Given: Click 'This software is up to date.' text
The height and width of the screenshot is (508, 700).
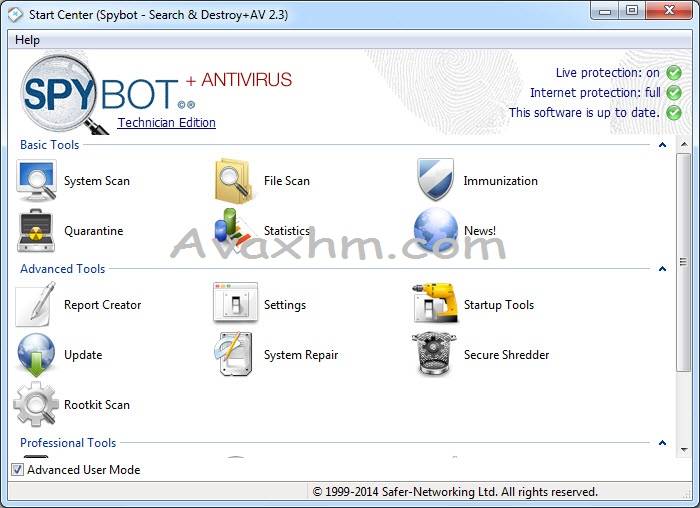Looking at the screenshot, I should pos(584,112).
